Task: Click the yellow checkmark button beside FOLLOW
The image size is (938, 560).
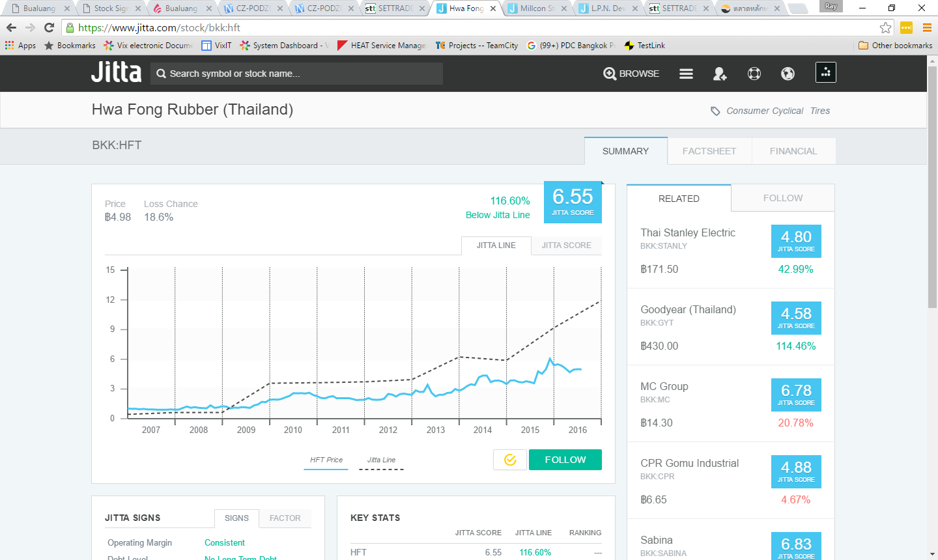Action: tap(510, 460)
